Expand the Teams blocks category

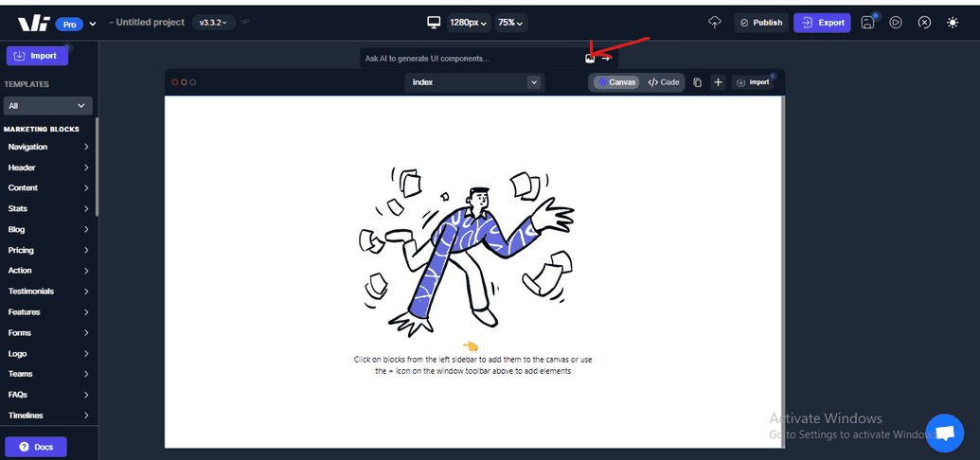(x=47, y=374)
